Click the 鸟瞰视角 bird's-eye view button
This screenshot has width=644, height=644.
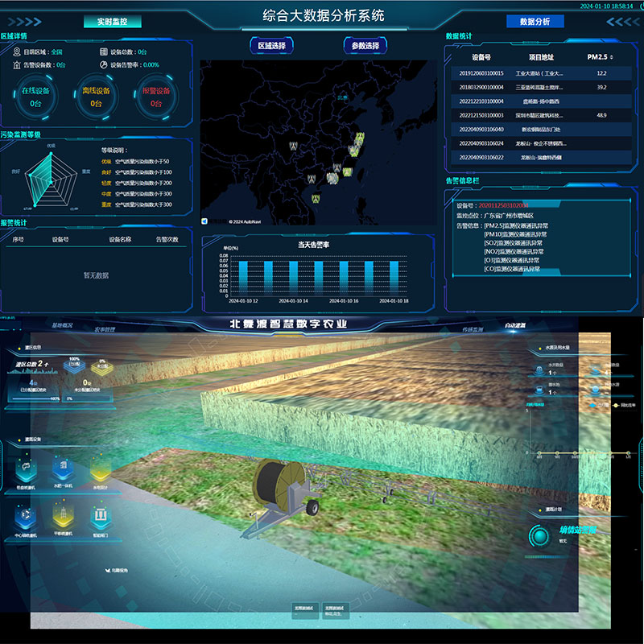117,570
